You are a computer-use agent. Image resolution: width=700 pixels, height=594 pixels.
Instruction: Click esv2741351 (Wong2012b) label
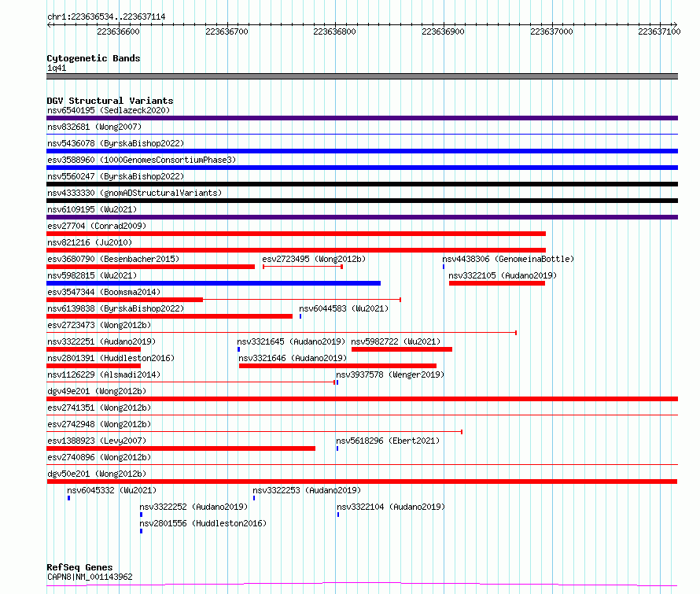(x=99, y=408)
